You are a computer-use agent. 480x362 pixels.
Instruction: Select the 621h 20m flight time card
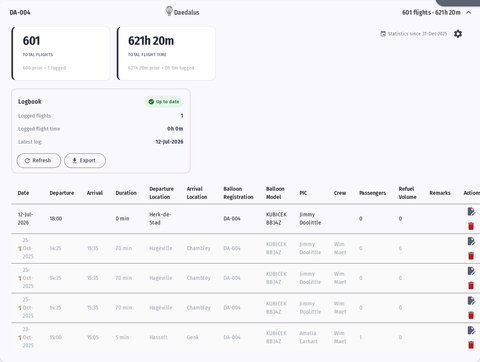click(x=166, y=54)
